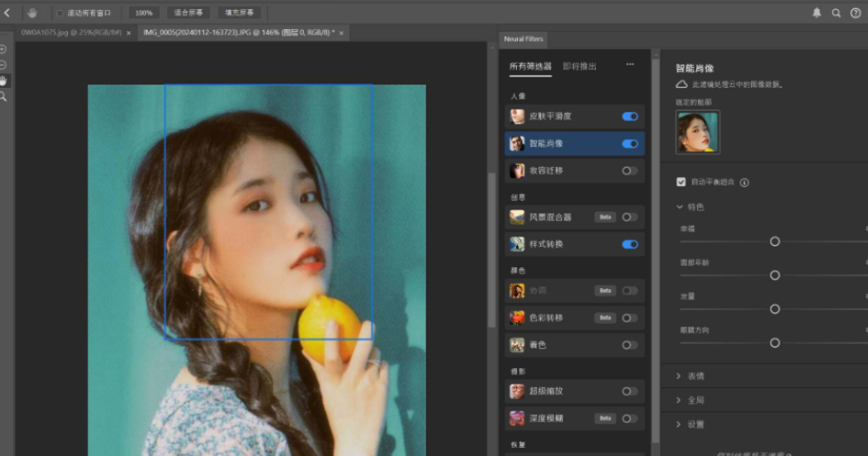Screen dimensions: 868x456
Task: Collapse the 特色 section
Action: coord(680,207)
